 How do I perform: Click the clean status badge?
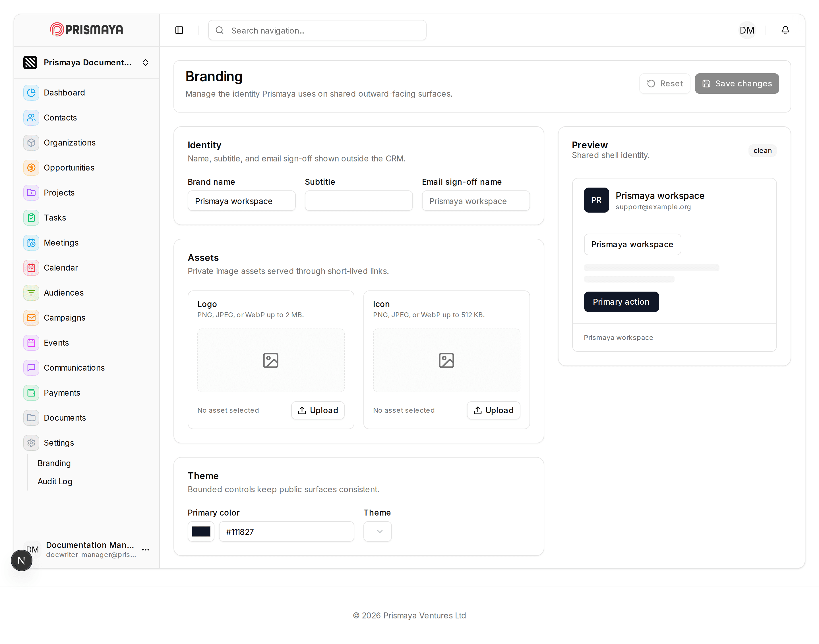tap(762, 151)
